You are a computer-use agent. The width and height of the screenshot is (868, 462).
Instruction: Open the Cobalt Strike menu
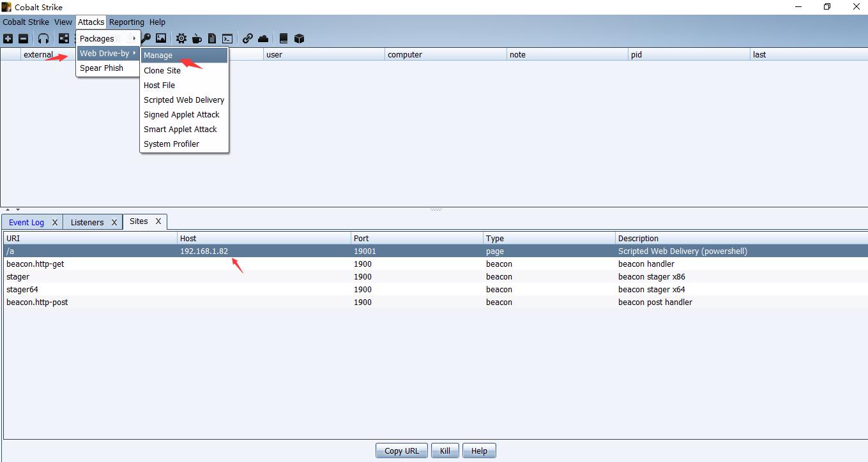[26, 22]
